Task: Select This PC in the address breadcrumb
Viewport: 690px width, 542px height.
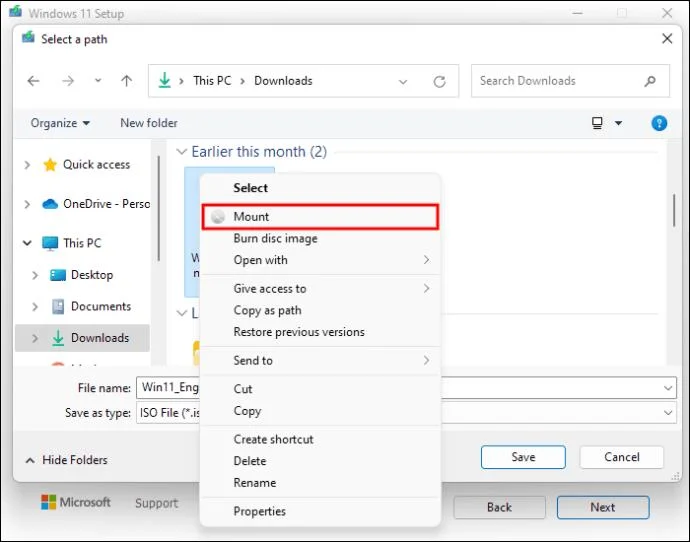Action: (x=212, y=81)
